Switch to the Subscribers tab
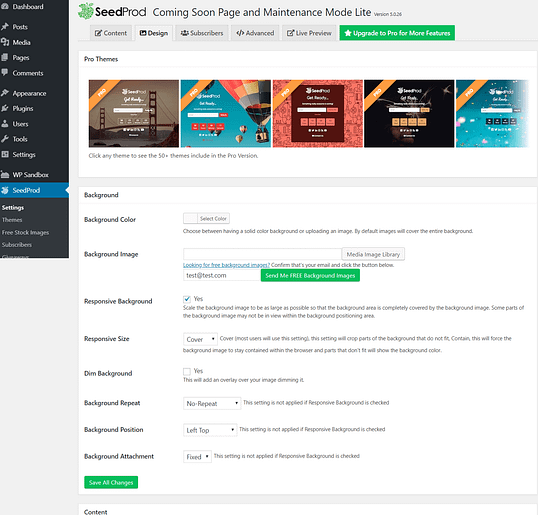The image size is (538, 515). [202, 33]
